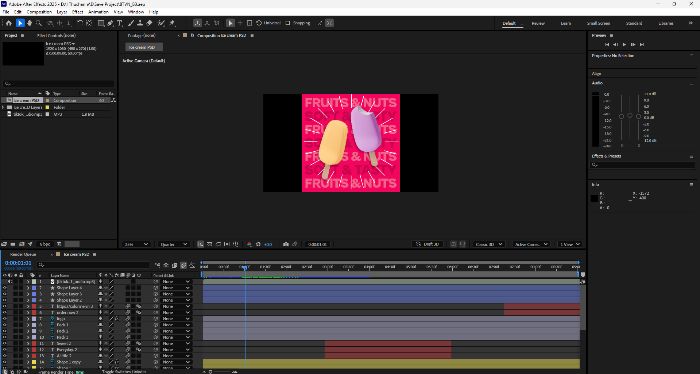Expand Shape Layer 3 properties
700x374 pixels.
[x=28, y=294]
